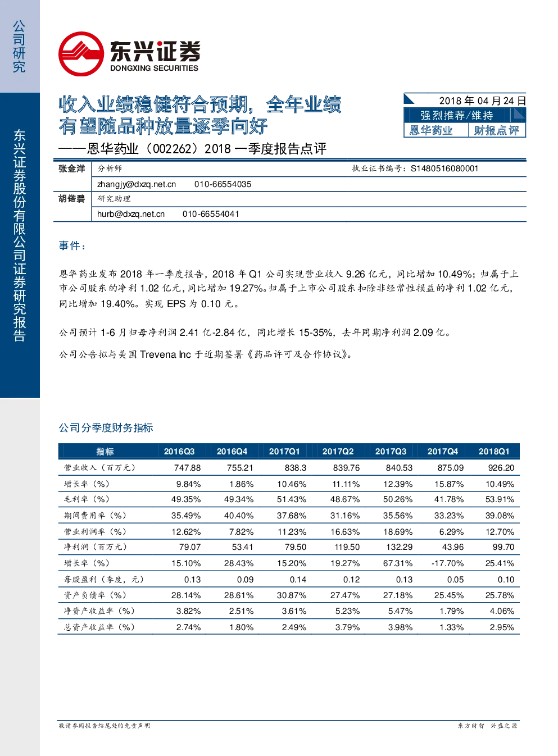Image resolution: width=558 pixels, height=756 pixels.
Task: Open the hurb@dxzq.net.cn email address
Action: click(x=131, y=214)
